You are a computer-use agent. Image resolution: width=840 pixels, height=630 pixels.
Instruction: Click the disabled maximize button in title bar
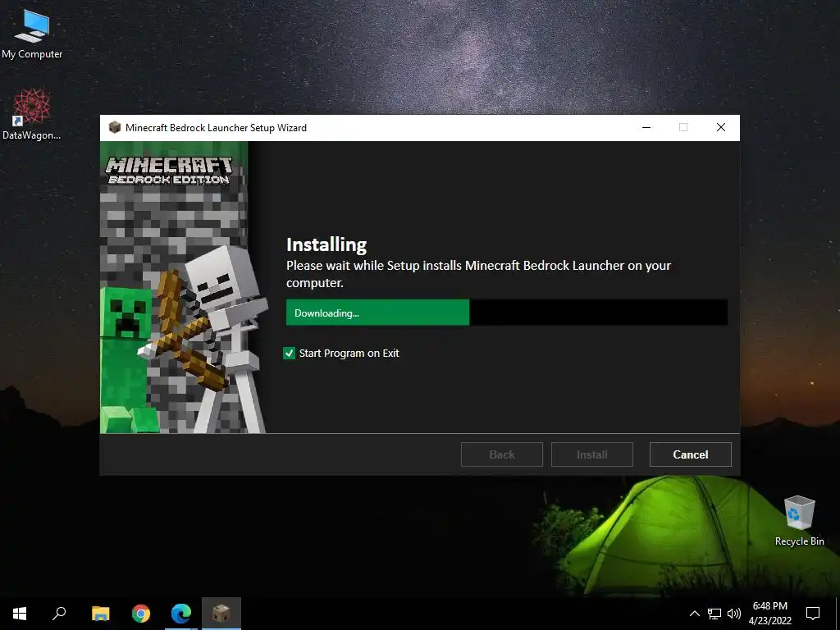(683, 127)
